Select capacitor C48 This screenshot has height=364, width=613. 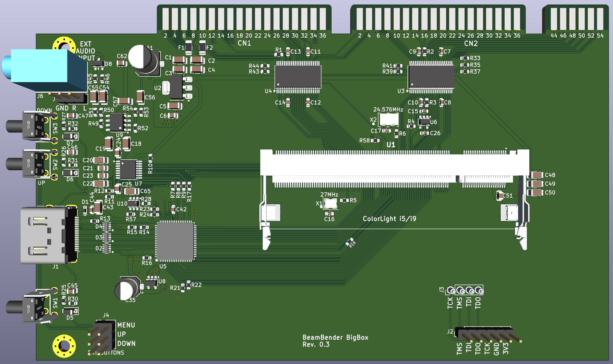click(x=535, y=175)
